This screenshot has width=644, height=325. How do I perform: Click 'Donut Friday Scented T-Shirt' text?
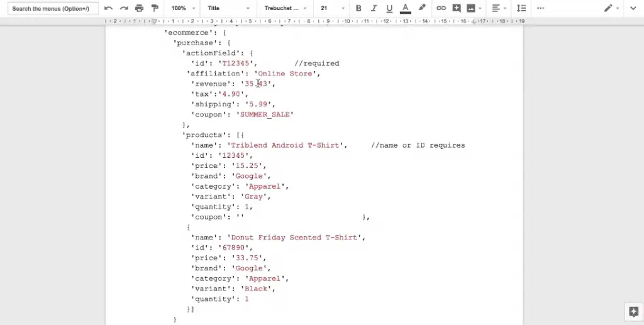click(294, 238)
